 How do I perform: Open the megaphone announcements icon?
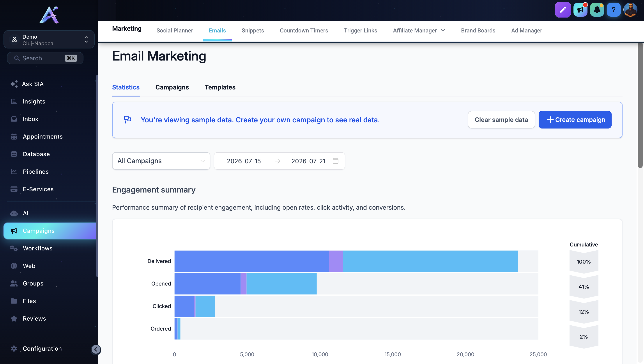point(580,10)
